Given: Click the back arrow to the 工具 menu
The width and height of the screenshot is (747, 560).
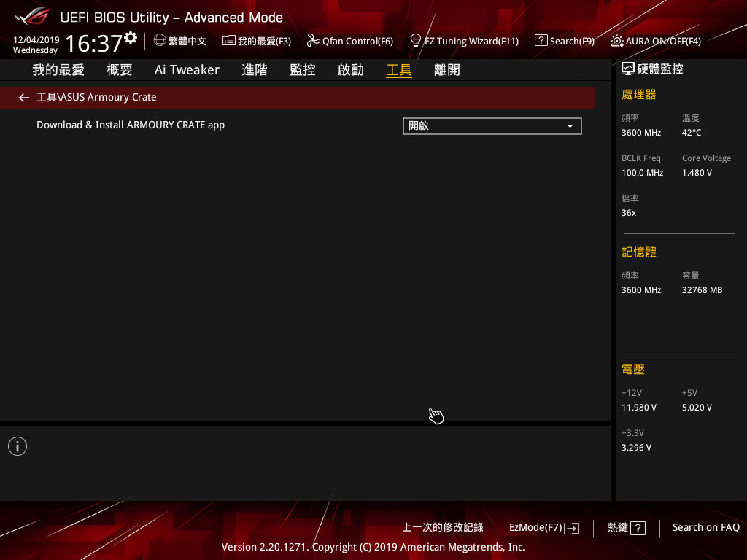Looking at the screenshot, I should (24, 98).
